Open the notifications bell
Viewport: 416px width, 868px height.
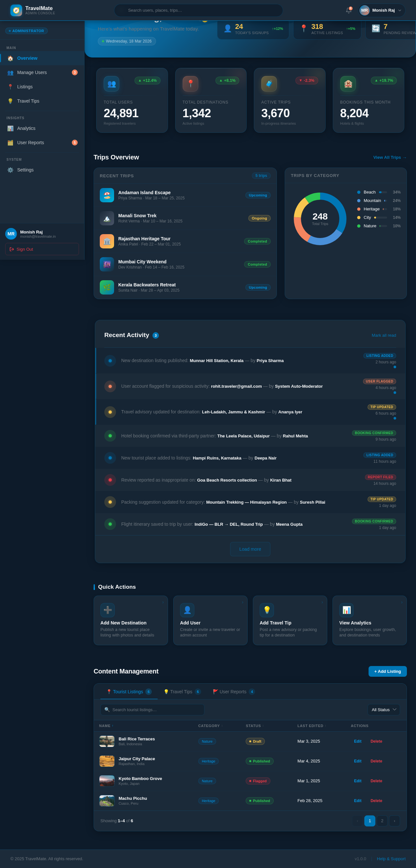coord(349,10)
